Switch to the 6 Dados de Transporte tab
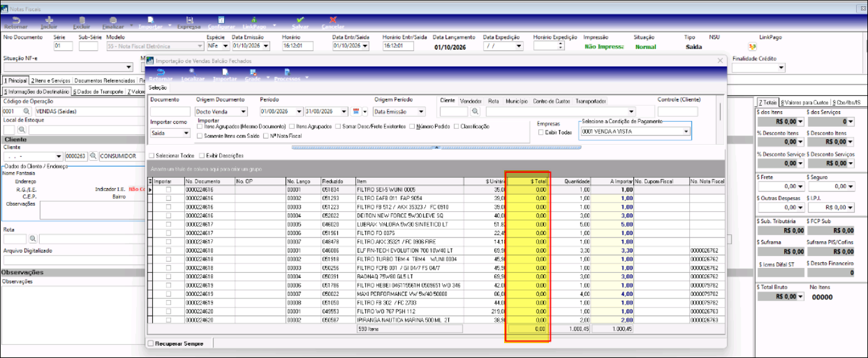This screenshot has height=358, width=868. 97,93
